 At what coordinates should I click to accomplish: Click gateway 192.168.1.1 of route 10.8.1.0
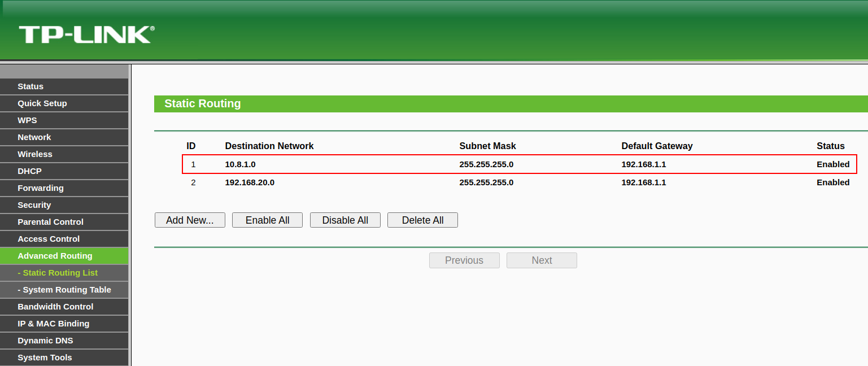coord(644,164)
